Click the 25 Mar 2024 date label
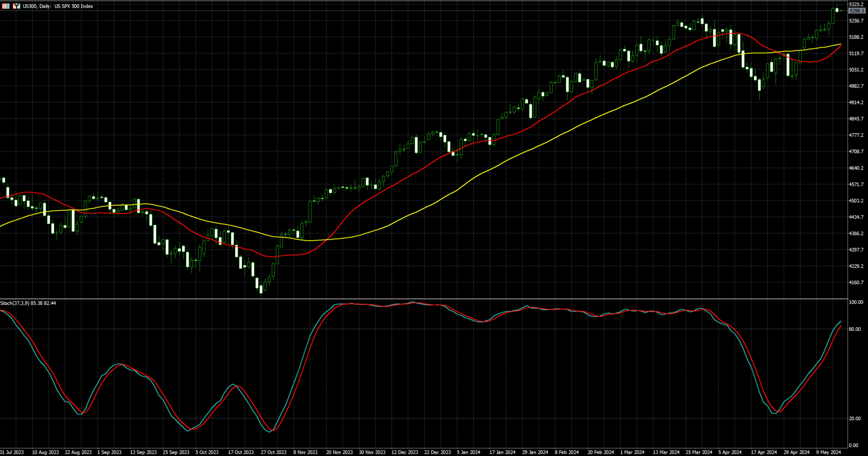Image resolution: width=868 pixels, height=456 pixels. pos(699,452)
